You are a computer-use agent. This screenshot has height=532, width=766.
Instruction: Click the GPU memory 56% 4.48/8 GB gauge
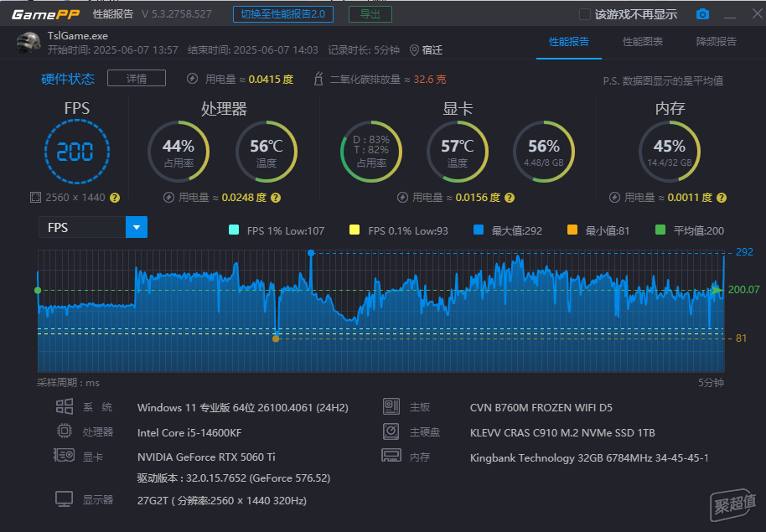[544, 152]
